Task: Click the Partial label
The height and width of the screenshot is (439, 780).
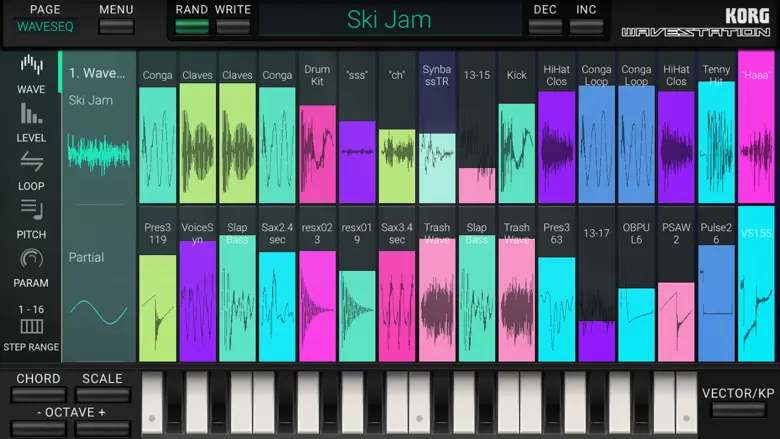Action: pos(87,257)
